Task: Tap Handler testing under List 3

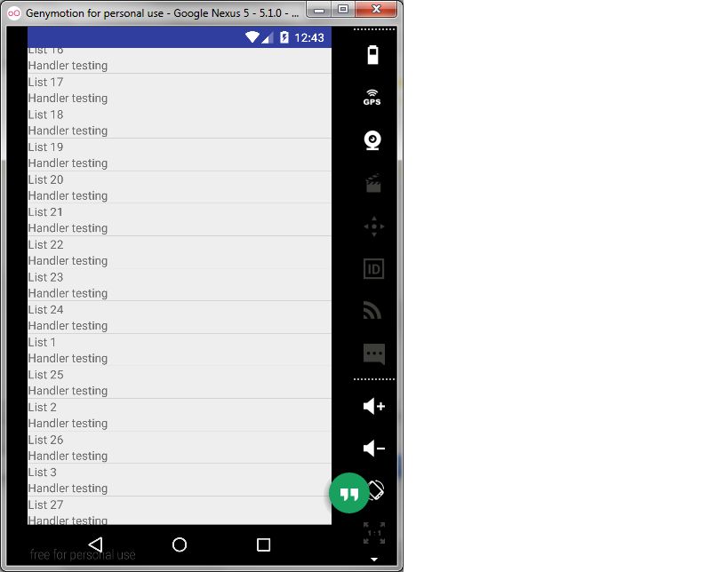Action: (68, 488)
